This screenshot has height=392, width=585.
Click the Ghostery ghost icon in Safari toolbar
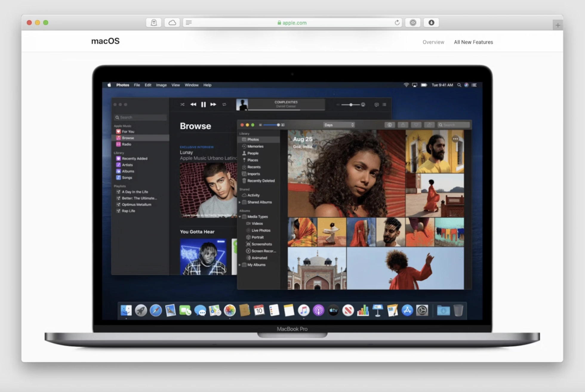154,23
